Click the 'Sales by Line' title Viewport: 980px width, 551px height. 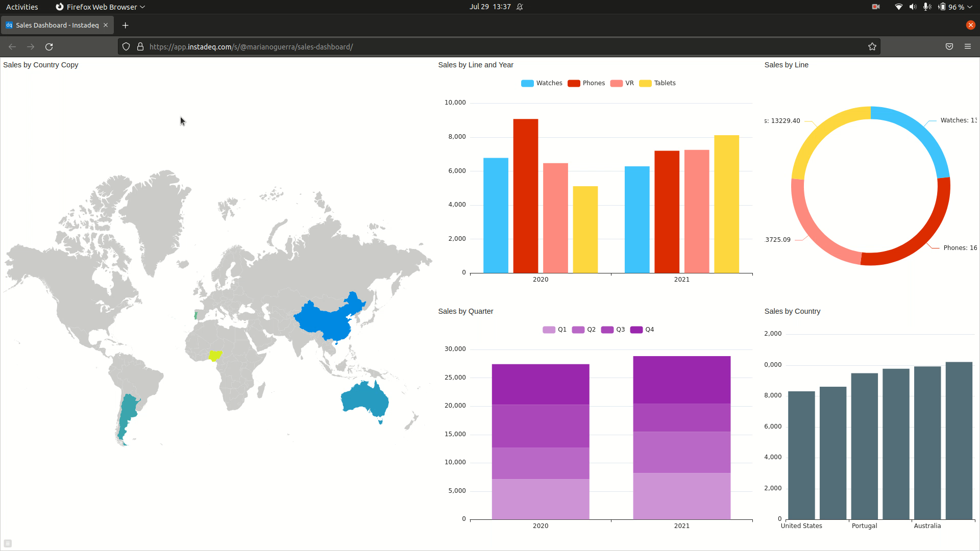[x=787, y=65]
